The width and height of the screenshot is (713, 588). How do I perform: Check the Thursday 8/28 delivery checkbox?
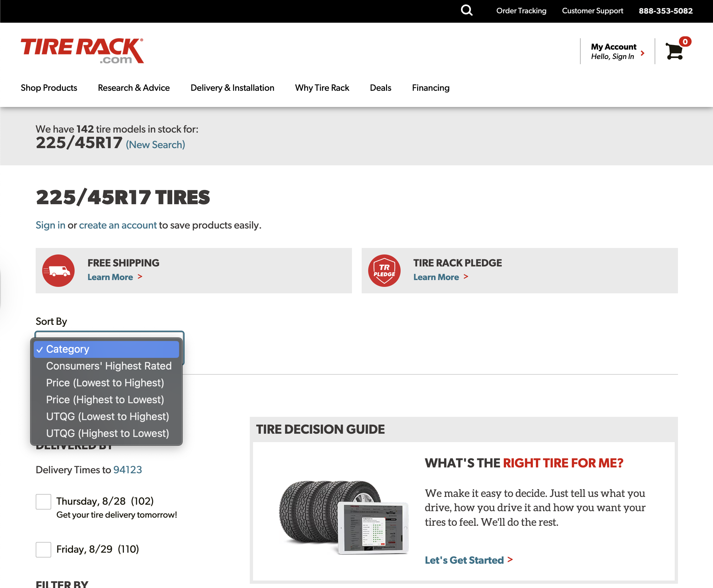click(x=43, y=502)
